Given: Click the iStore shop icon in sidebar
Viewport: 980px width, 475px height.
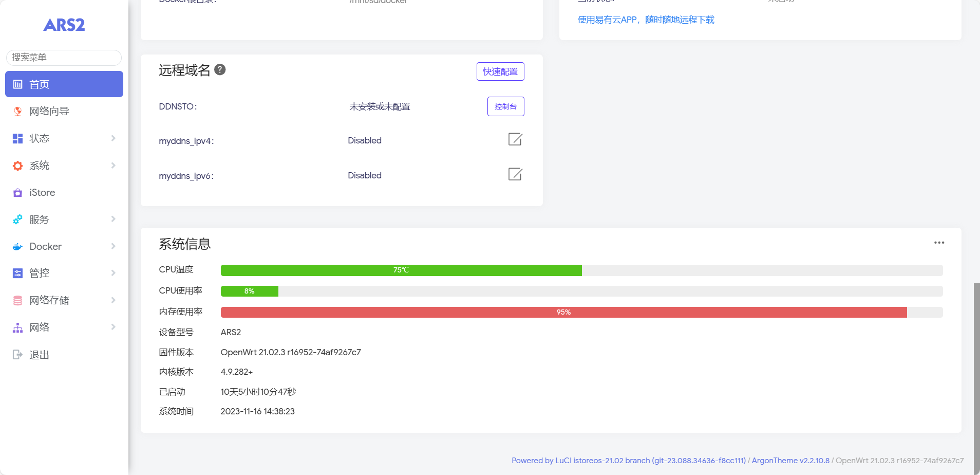Looking at the screenshot, I should click(17, 193).
